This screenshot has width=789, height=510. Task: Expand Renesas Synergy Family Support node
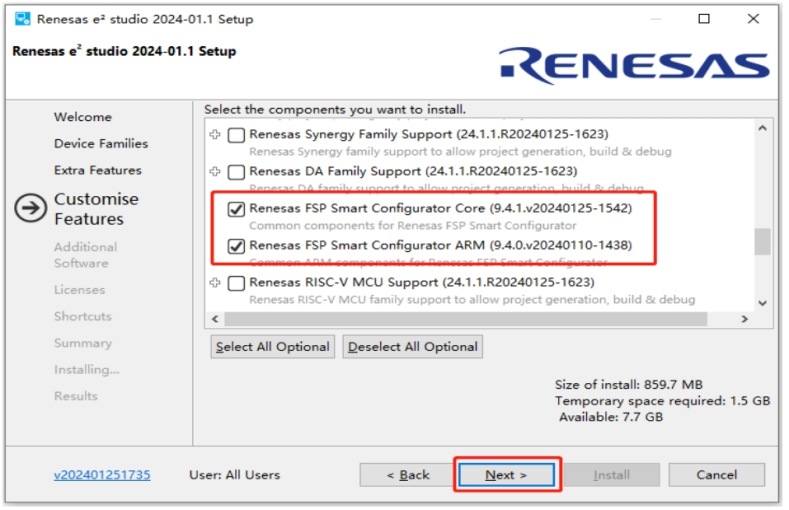point(214,135)
